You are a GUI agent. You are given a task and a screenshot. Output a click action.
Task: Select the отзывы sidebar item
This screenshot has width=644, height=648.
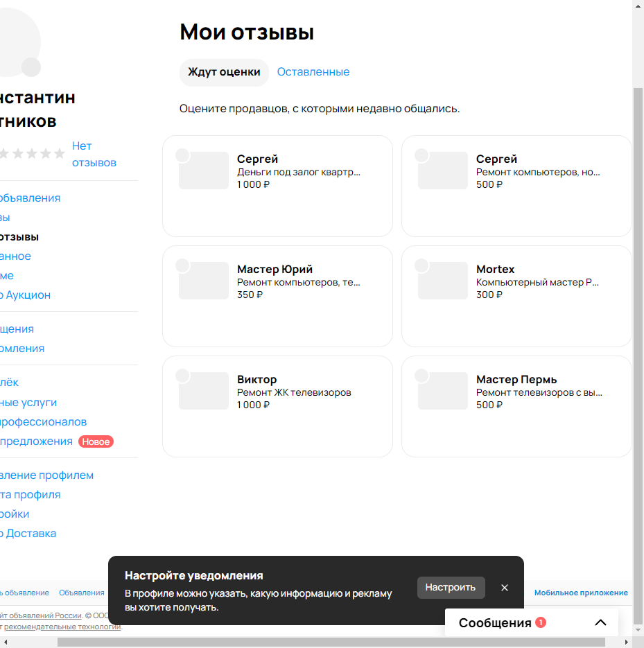coord(19,237)
